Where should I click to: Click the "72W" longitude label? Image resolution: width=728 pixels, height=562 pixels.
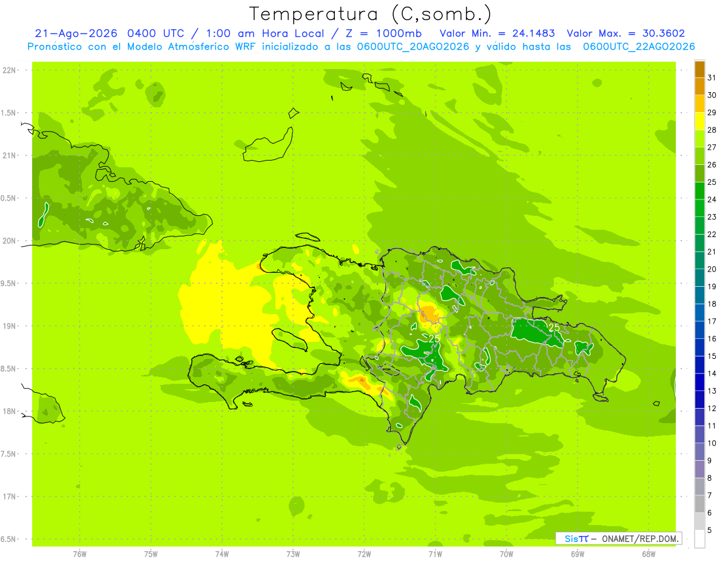(x=365, y=554)
